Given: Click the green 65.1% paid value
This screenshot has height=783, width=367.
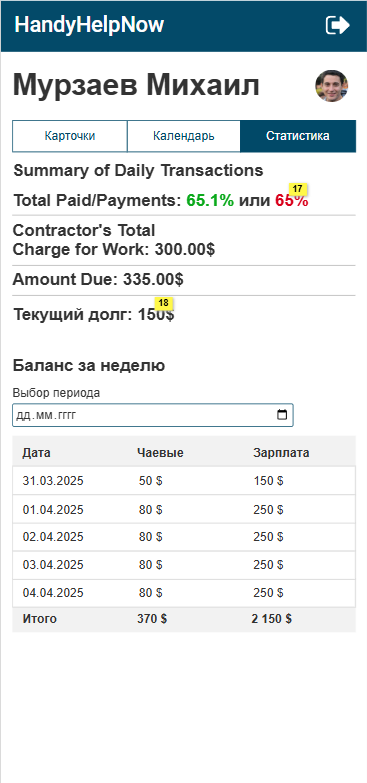Looking at the screenshot, I should (x=210, y=201).
